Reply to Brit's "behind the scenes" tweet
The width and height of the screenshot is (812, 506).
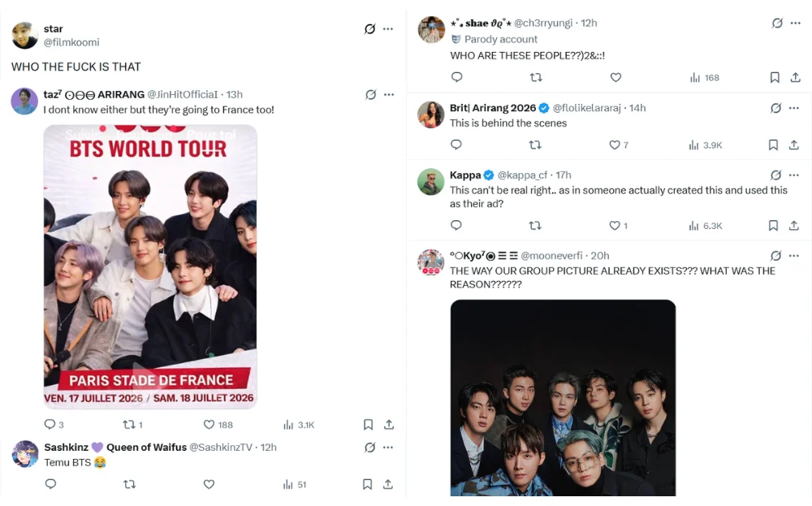click(456, 145)
